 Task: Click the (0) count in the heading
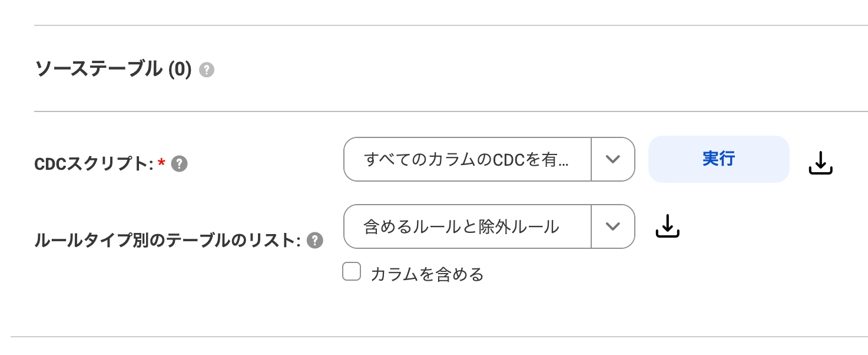[x=180, y=70]
